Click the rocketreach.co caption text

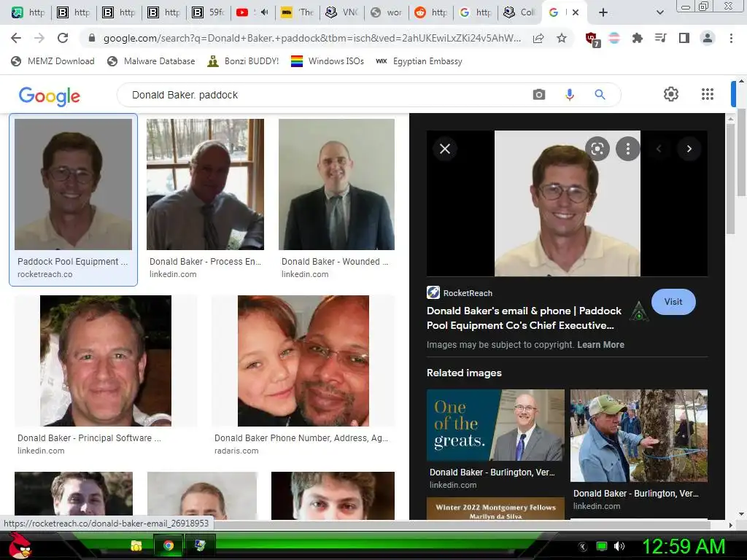[44, 274]
